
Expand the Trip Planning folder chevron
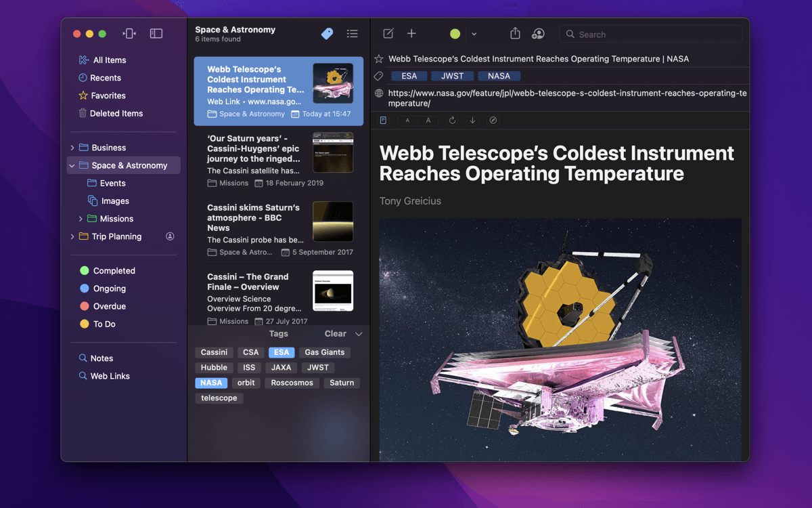click(x=72, y=236)
